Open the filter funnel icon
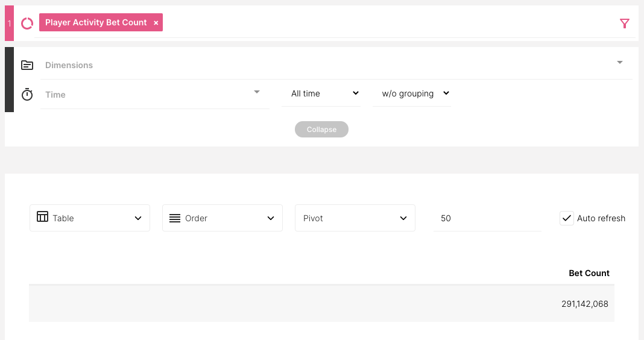This screenshot has height=340, width=644. point(625,24)
